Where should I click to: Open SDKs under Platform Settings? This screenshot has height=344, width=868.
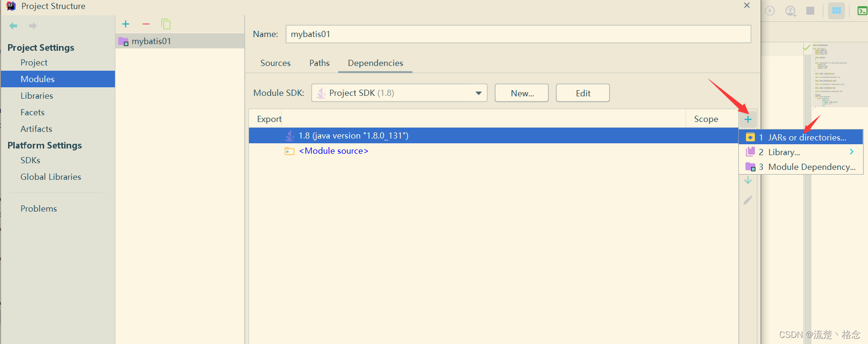pyautogui.click(x=30, y=160)
